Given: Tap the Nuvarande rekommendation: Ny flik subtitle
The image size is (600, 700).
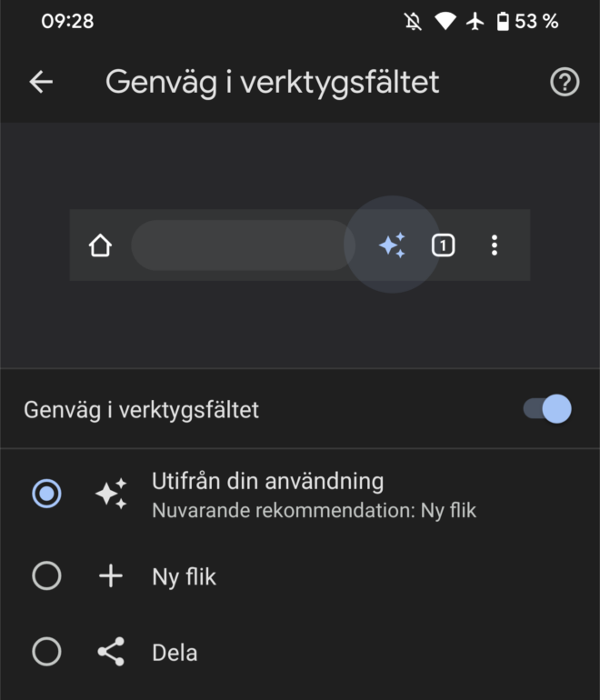Looking at the screenshot, I should coord(314,511).
